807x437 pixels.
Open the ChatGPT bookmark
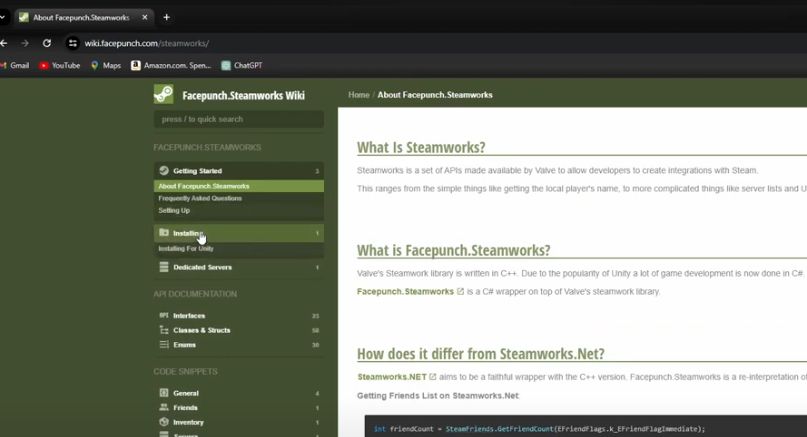pos(242,65)
